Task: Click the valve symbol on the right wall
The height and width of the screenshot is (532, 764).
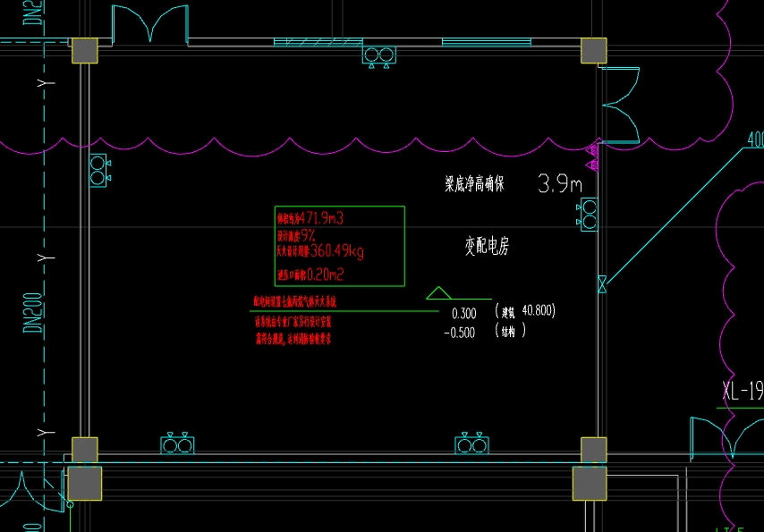Action: [x=602, y=283]
